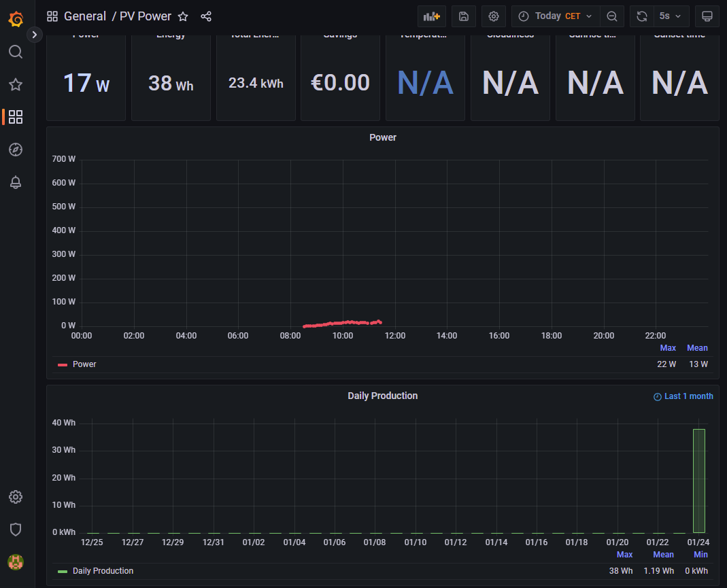Open the Daily Production panel title menu
Screen dimensions: 727x588
382,396
